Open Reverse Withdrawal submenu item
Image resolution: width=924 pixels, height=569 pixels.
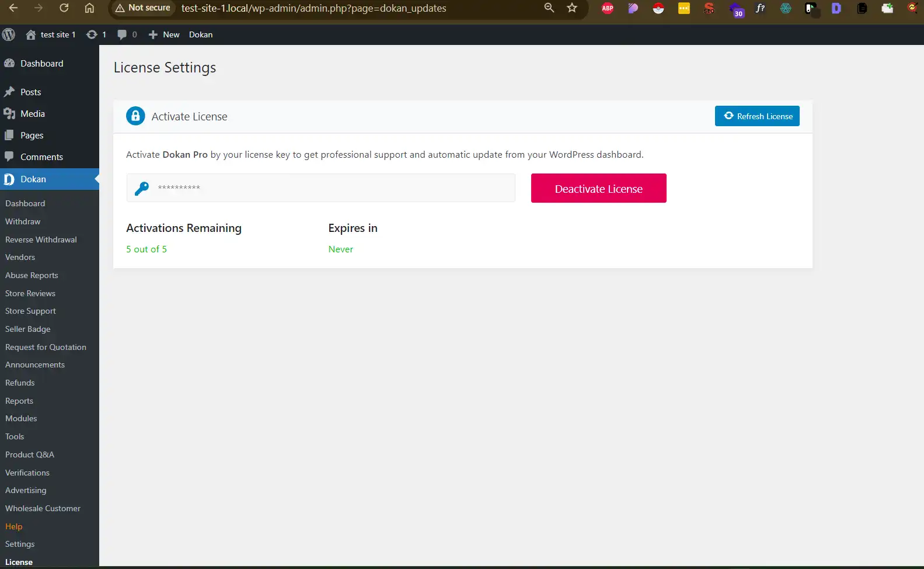(x=41, y=240)
